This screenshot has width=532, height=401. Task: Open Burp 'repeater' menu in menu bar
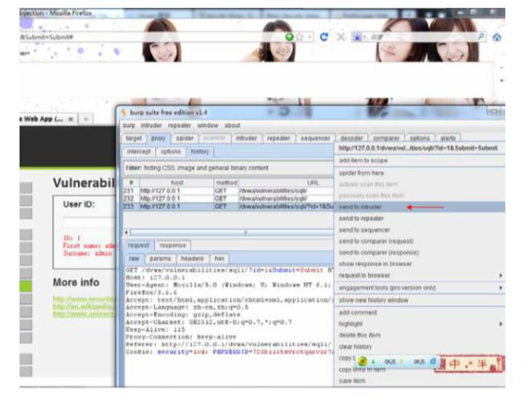[179, 125]
